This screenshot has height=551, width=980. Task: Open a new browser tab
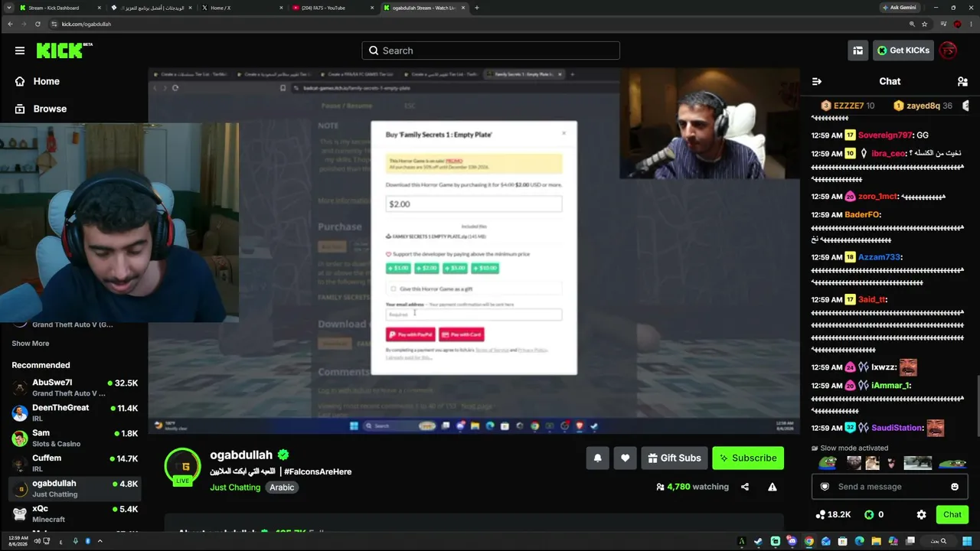[x=477, y=8]
